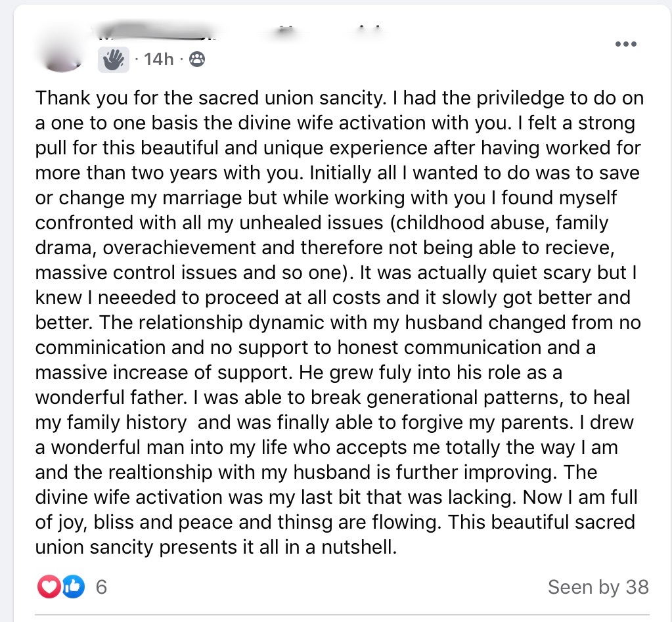672x622 pixels.
Task: Open the Seen by 38 viewers list
Action: (x=598, y=587)
